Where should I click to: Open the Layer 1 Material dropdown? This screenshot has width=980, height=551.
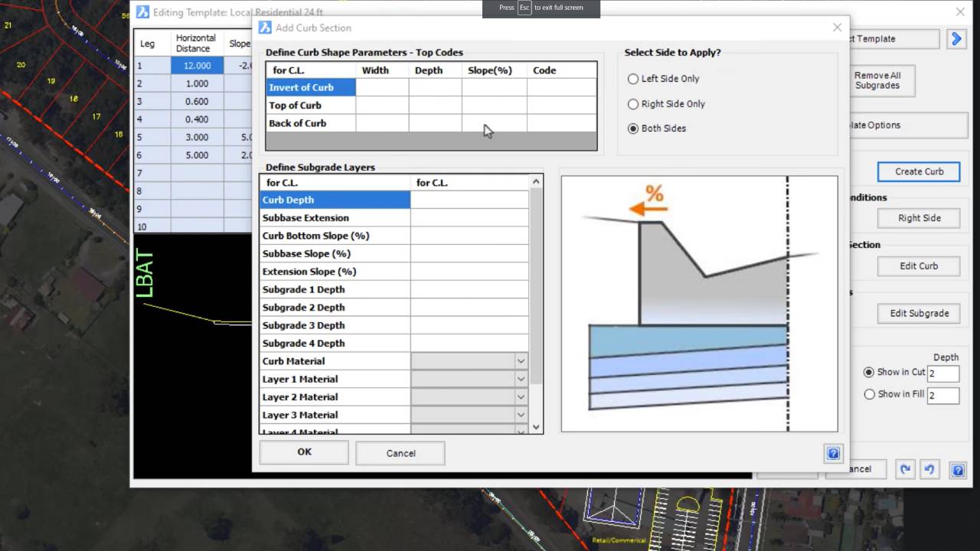tap(521, 379)
